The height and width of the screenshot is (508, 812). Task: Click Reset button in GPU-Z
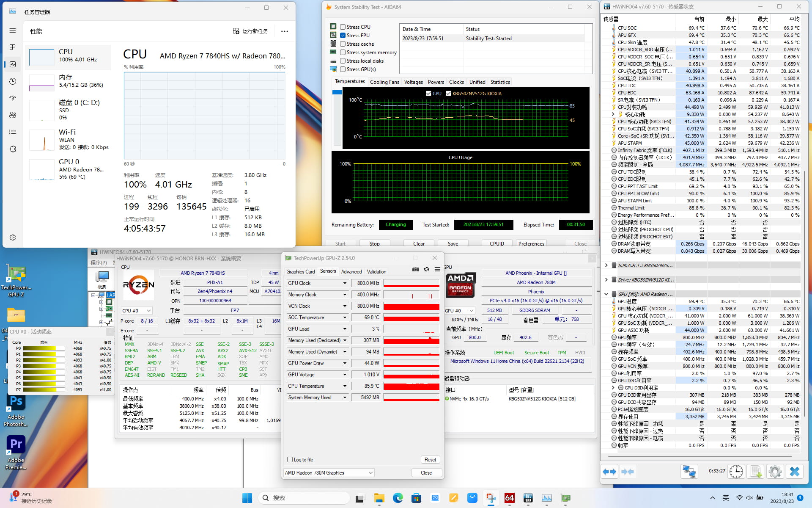point(430,460)
